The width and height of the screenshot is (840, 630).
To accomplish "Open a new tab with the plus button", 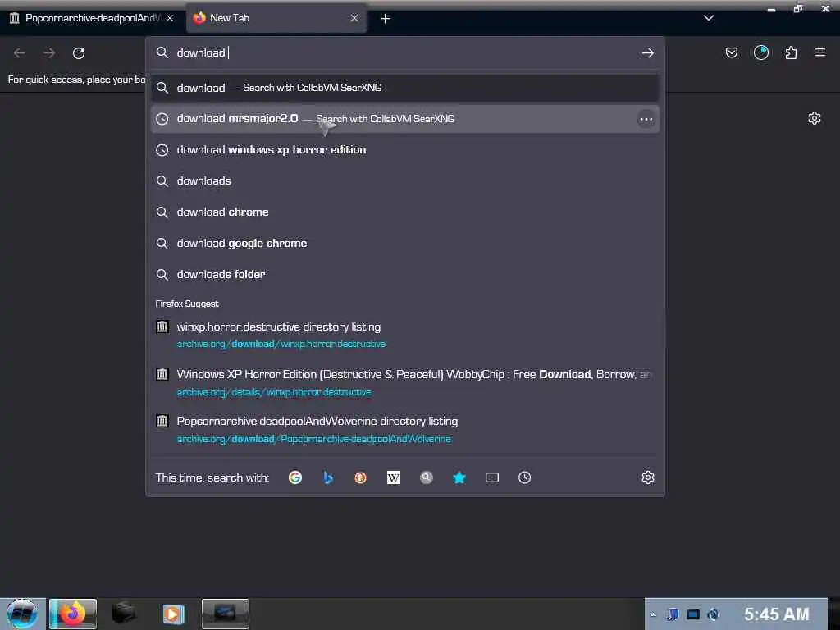I will coord(386,19).
